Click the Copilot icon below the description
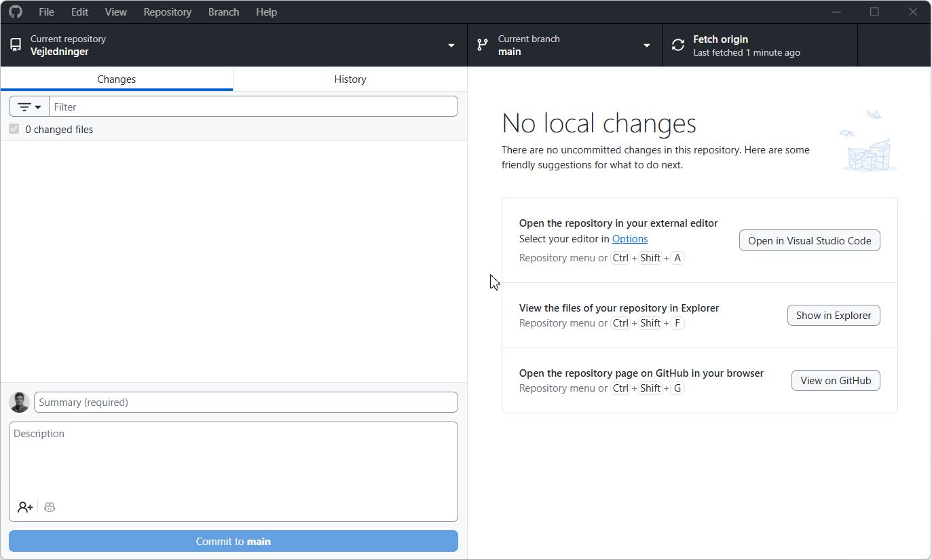 [x=49, y=506]
